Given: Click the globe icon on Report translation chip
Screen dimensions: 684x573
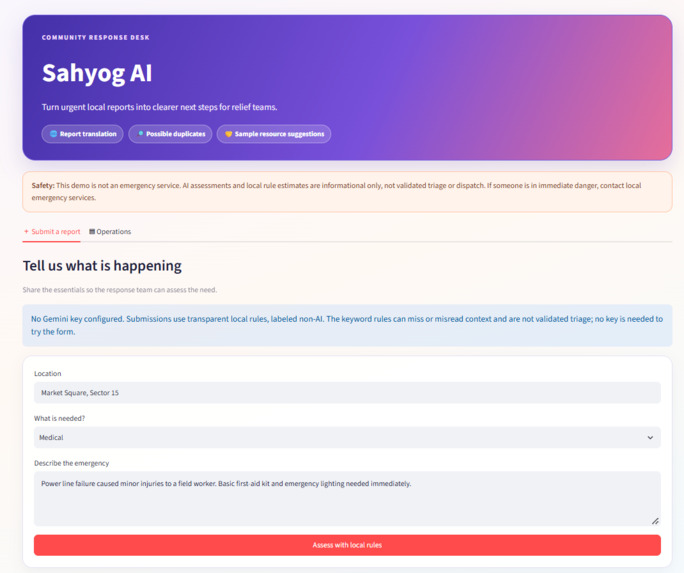Looking at the screenshot, I should [x=53, y=134].
